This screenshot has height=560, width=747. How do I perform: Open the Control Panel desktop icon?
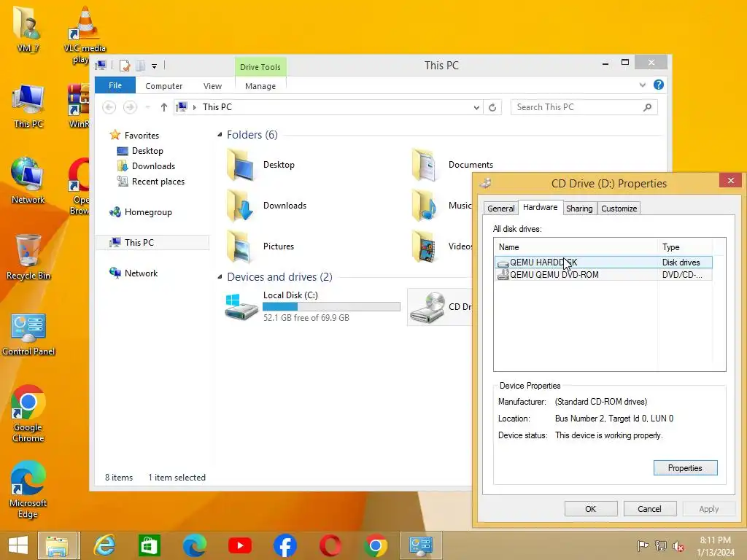click(x=28, y=334)
